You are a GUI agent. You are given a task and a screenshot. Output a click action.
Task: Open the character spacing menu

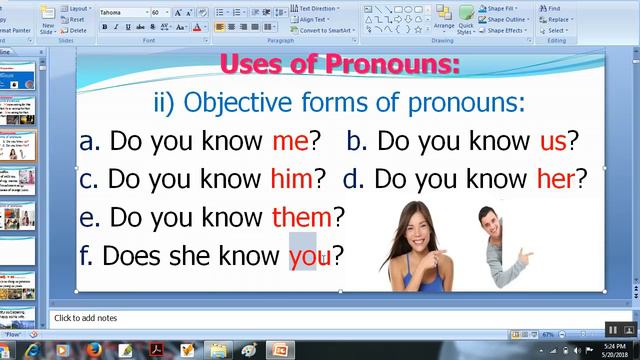pos(165,27)
